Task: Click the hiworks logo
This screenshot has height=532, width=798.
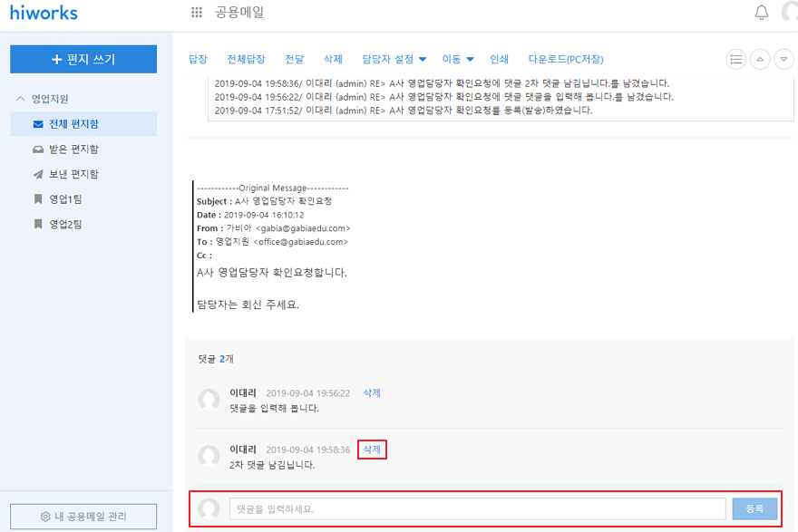Action: [x=44, y=12]
